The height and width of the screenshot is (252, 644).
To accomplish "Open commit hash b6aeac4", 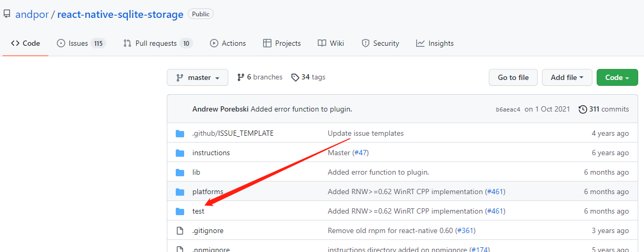I will 508,109.
